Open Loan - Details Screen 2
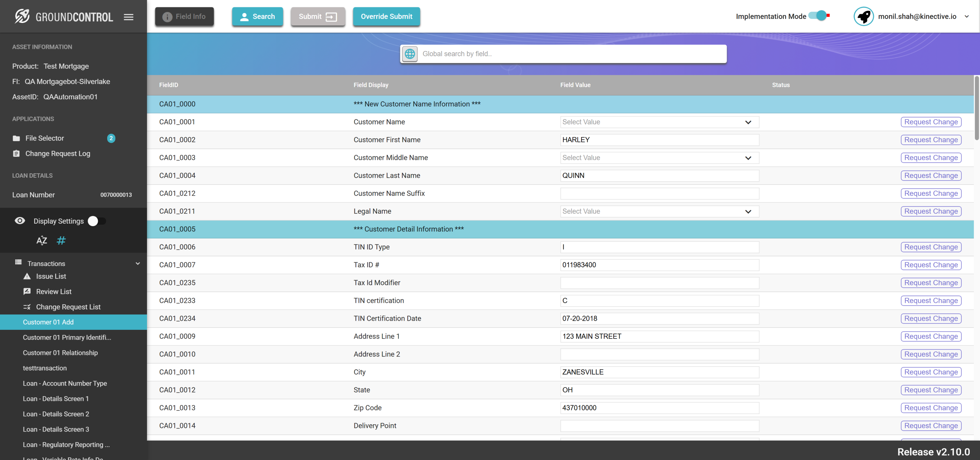 (x=56, y=414)
